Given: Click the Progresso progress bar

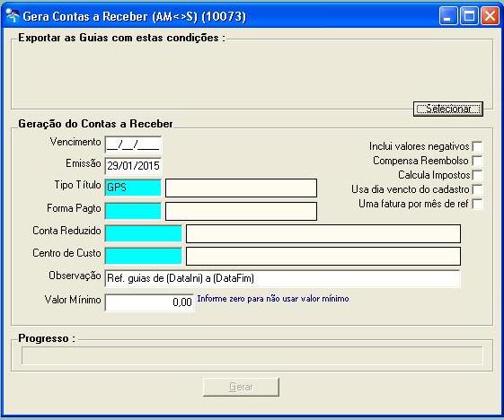Looking at the screenshot, I should click(252, 355).
